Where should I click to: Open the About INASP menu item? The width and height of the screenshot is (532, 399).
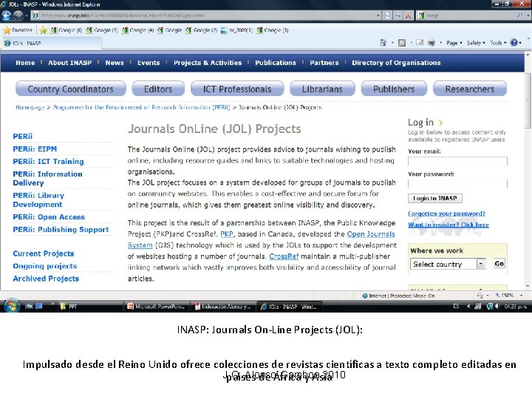point(69,63)
